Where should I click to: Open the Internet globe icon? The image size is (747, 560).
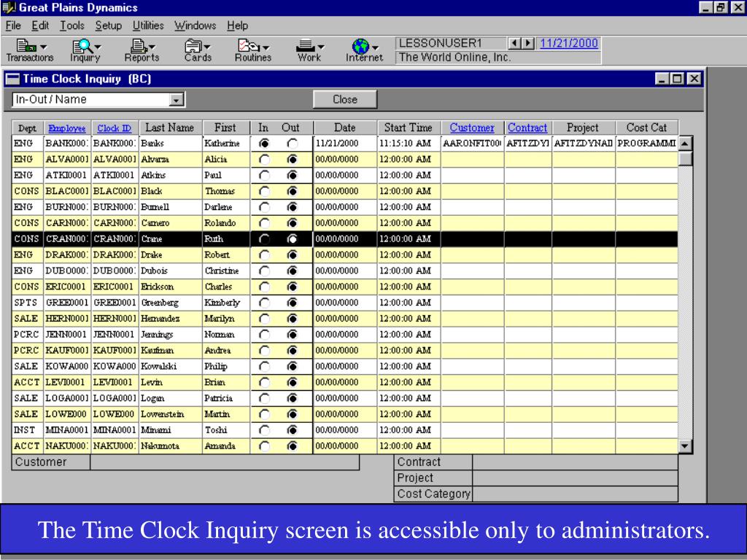pos(360,46)
